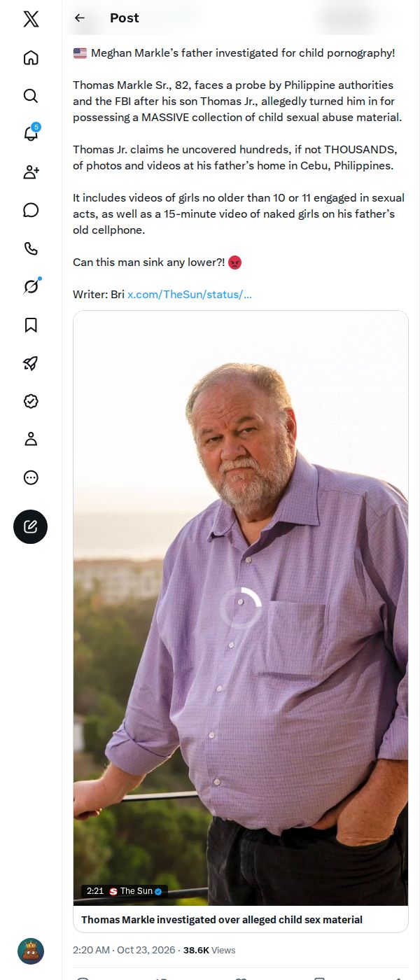This screenshot has width=420, height=980.
Task: Open the Follow people icon
Action: click(x=31, y=172)
